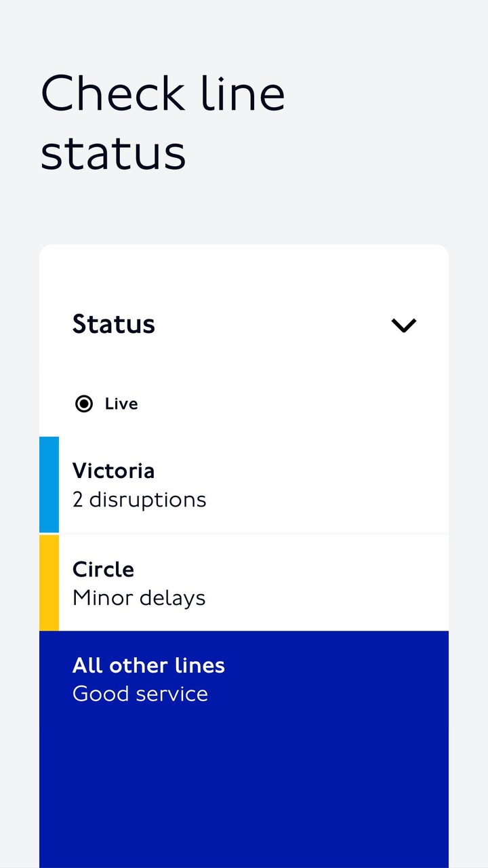Open the Victoria line name
Viewport: 488px width, 868px height.
[x=113, y=471]
